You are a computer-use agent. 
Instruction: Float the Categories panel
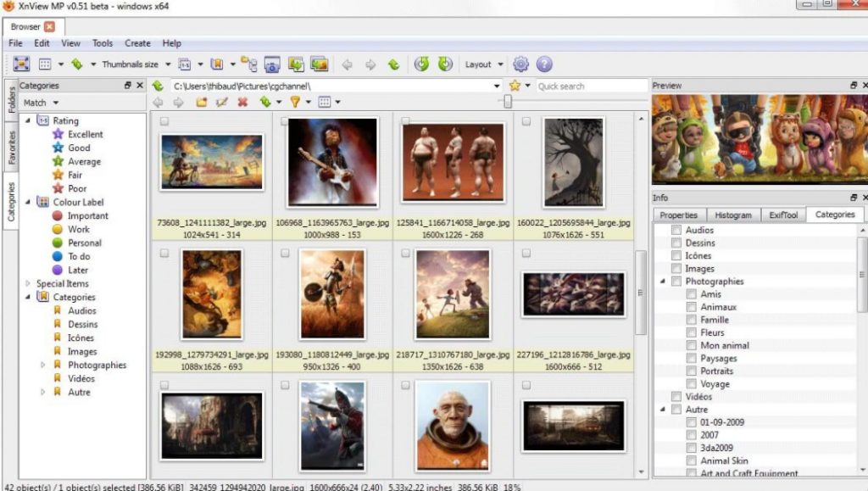tap(128, 86)
